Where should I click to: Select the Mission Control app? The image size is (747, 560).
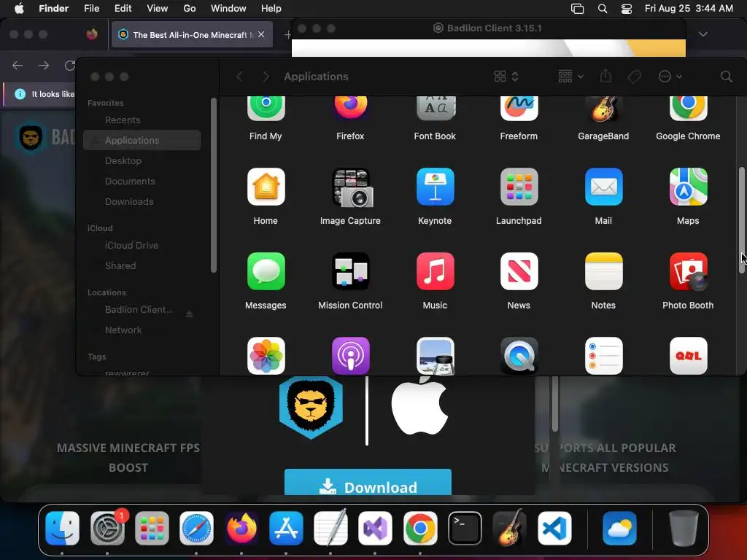(x=350, y=271)
